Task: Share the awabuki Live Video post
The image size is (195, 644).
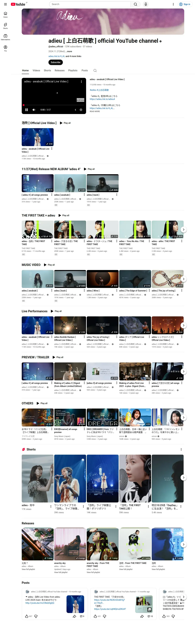Action: pyautogui.click(x=74, y=616)
